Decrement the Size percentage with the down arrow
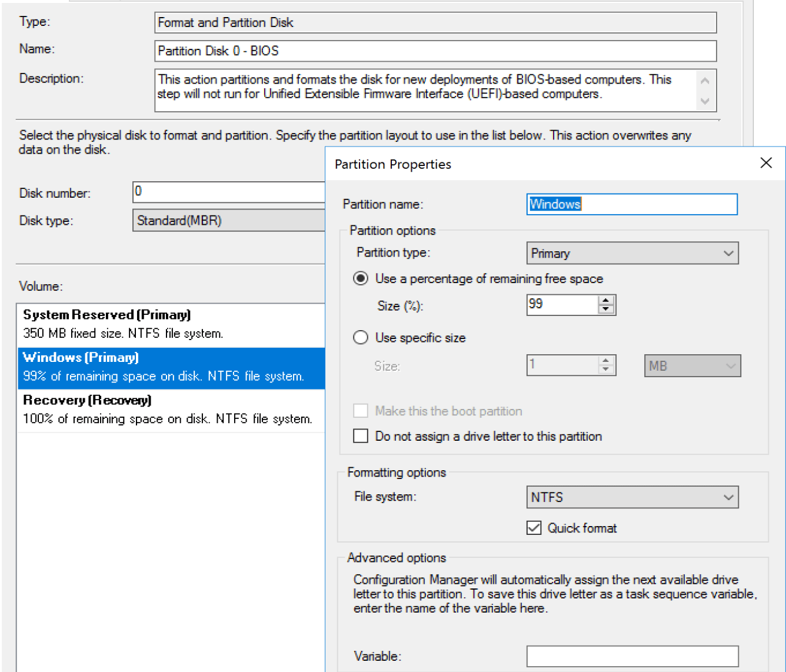Viewport: 786px width, 672px height. click(606, 309)
